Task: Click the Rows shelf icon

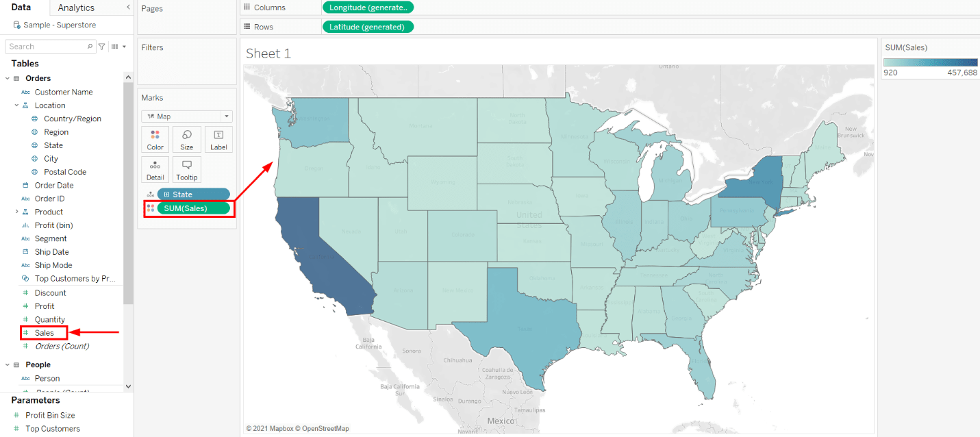Action: [x=247, y=27]
